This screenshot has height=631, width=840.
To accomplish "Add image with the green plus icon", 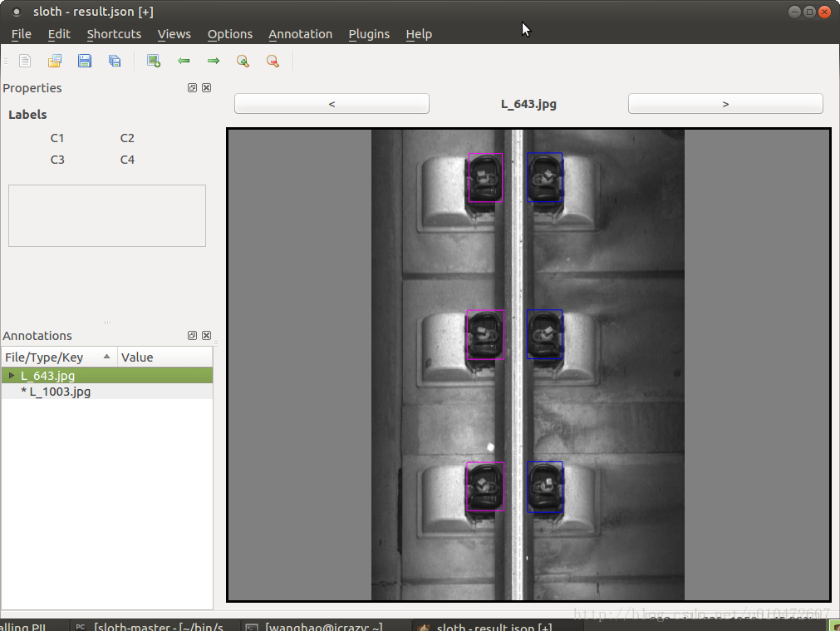I will click(x=154, y=61).
